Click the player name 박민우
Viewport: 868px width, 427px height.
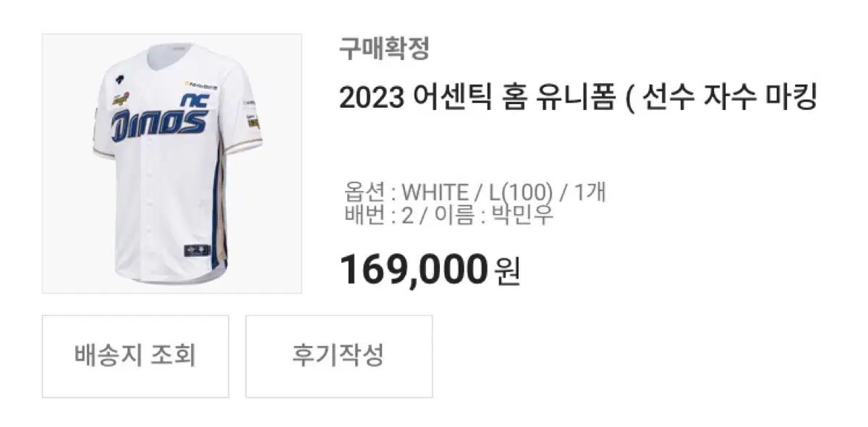tap(522, 215)
